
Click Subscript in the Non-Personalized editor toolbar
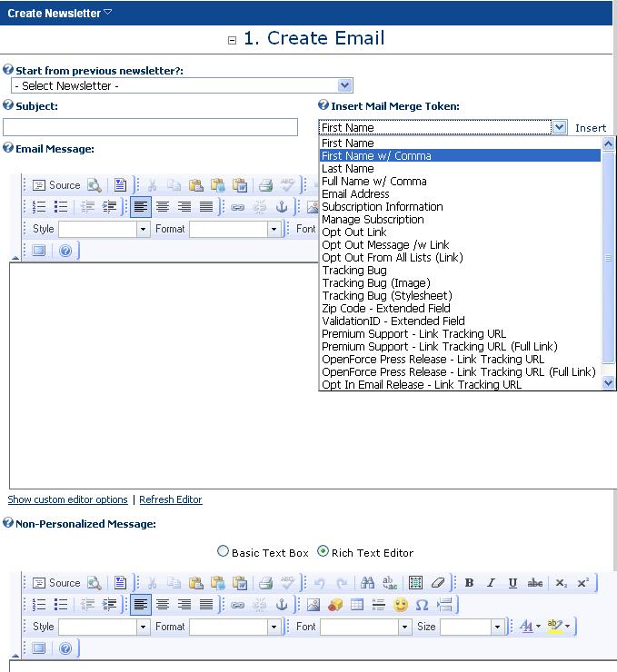point(562,583)
